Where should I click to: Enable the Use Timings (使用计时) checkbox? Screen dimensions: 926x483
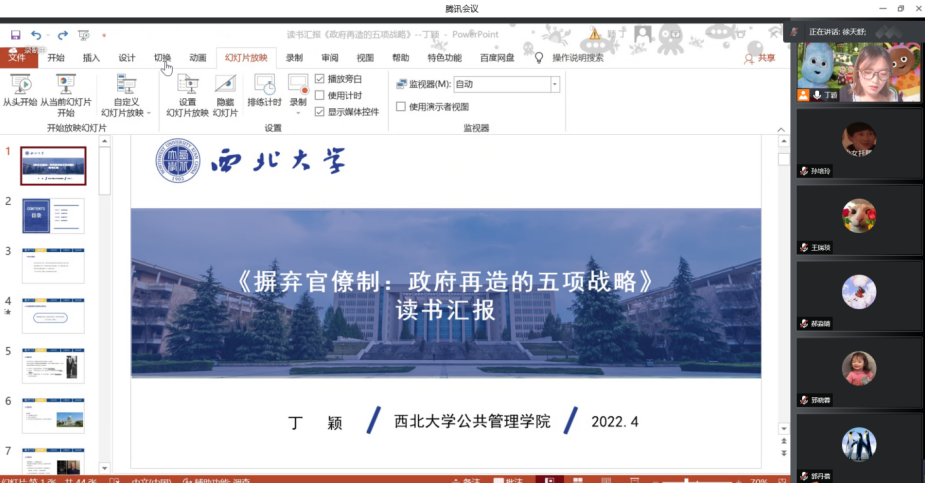(x=320, y=95)
